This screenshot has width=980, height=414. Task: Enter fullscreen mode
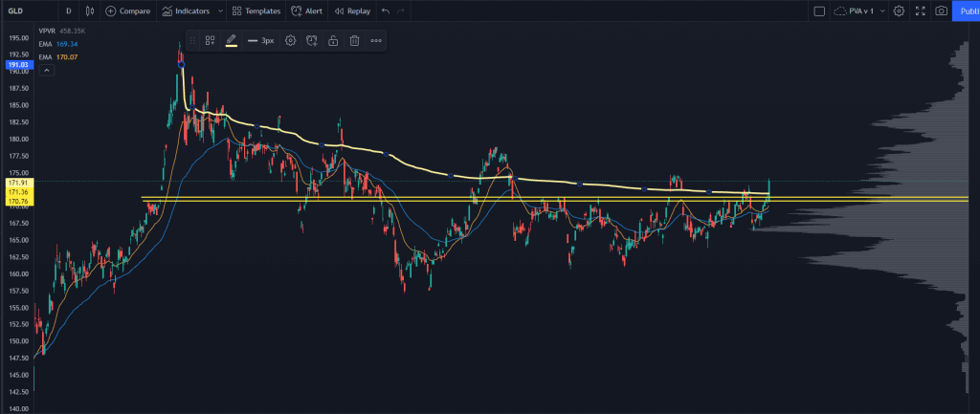[x=920, y=11]
